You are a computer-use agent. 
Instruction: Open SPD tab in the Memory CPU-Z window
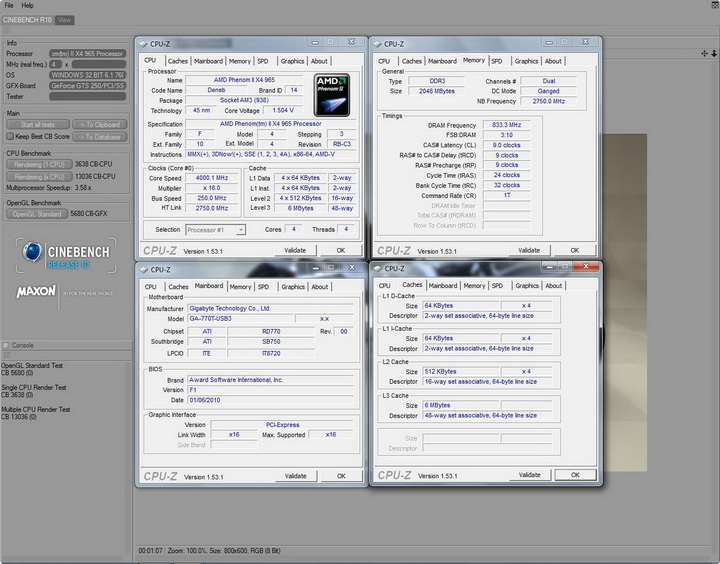[497, 61]
